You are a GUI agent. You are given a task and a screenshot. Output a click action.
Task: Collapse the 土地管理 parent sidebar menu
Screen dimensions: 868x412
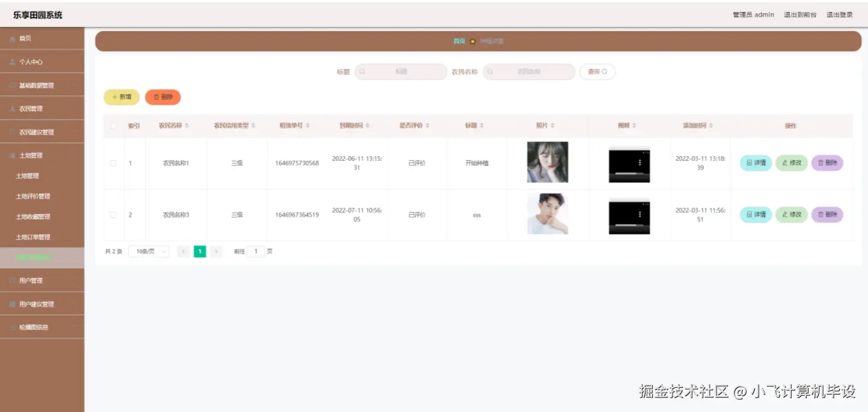coord(42,156)
